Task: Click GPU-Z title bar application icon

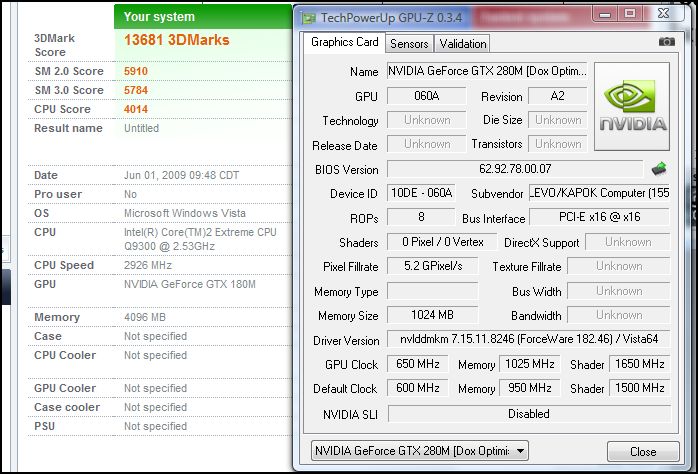Action: pyautogui.click(x=308, y=18)
